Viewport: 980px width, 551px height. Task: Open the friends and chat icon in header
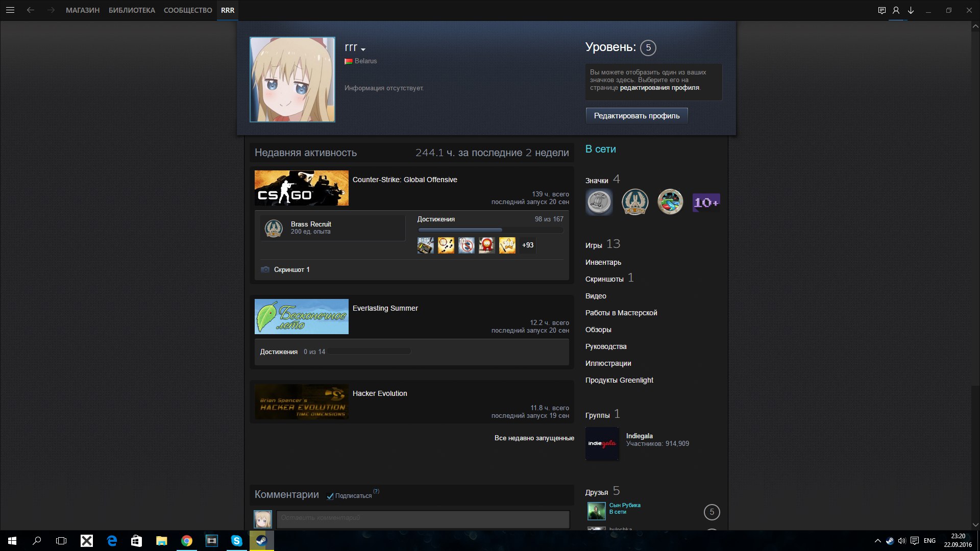tap(881, 10)
